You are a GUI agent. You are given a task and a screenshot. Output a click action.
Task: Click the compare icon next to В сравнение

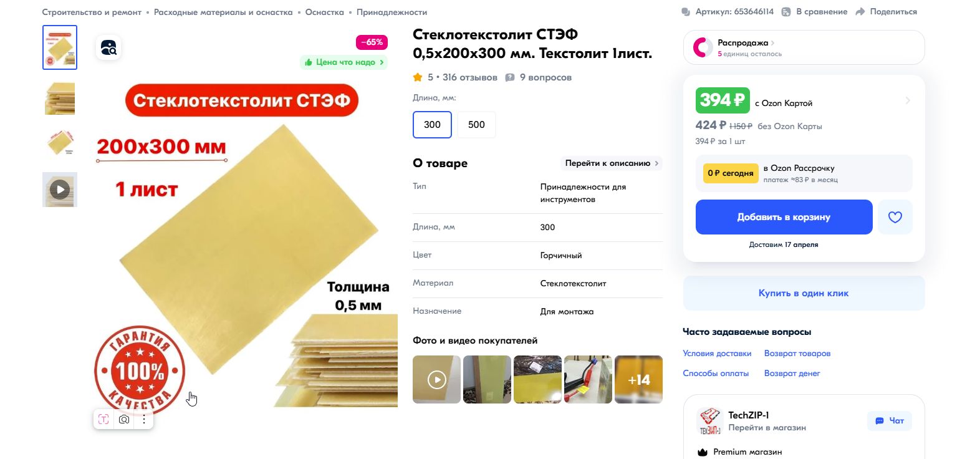click(786, 12)
